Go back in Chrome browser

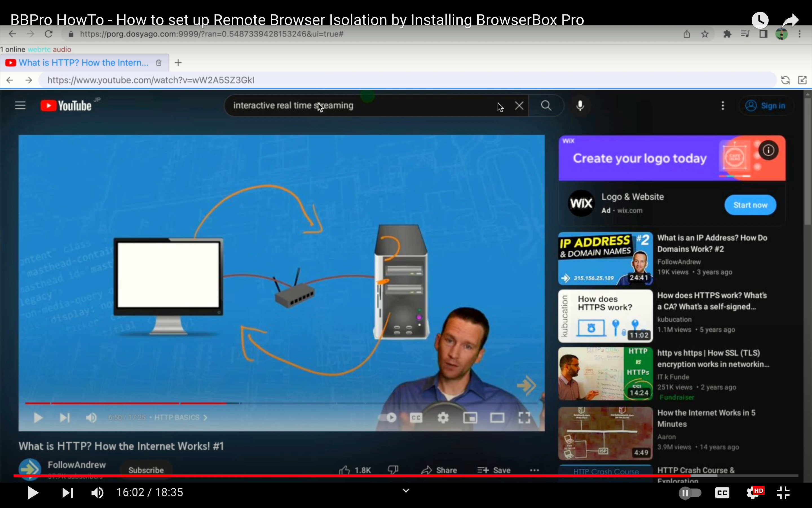pos(12,34)
